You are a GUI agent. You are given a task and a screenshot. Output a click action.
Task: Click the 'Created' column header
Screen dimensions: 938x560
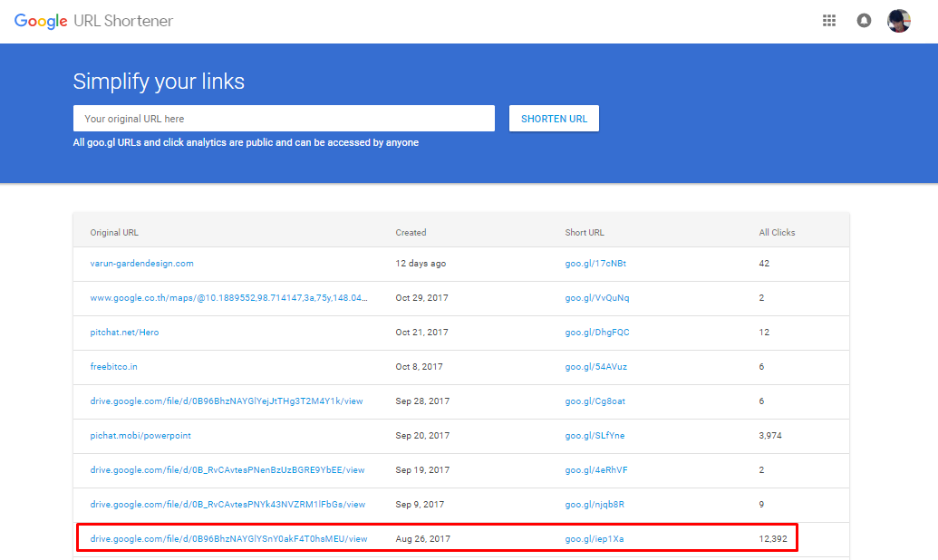(411, 233)
